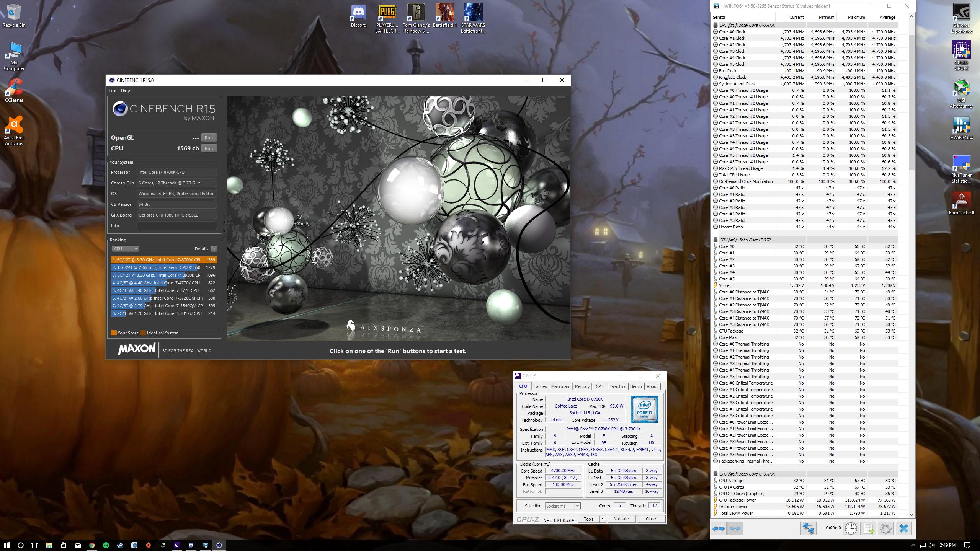The image size is (980, 551).
Task: Open the Discord desktop shortcut
Action: click(358, 16)
